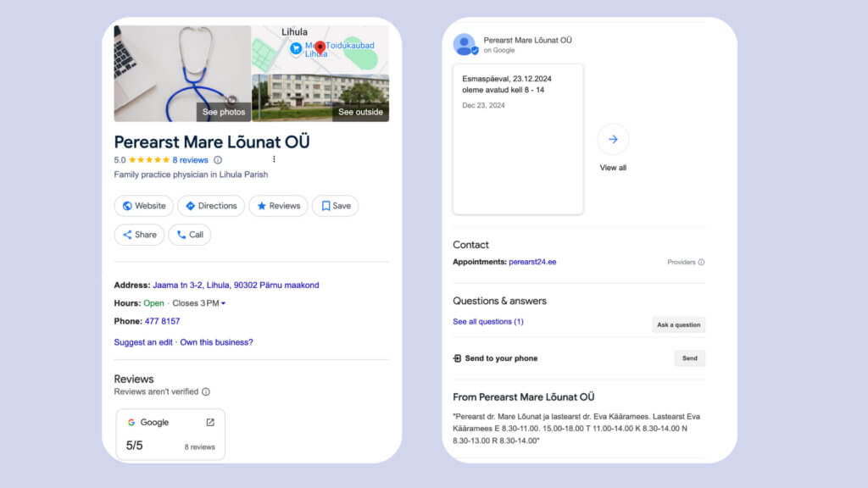Viewport: 868px width, 488px height.
Task: Click the Perearst Mare Lõunat profile avatar
Action: point(465,44)
